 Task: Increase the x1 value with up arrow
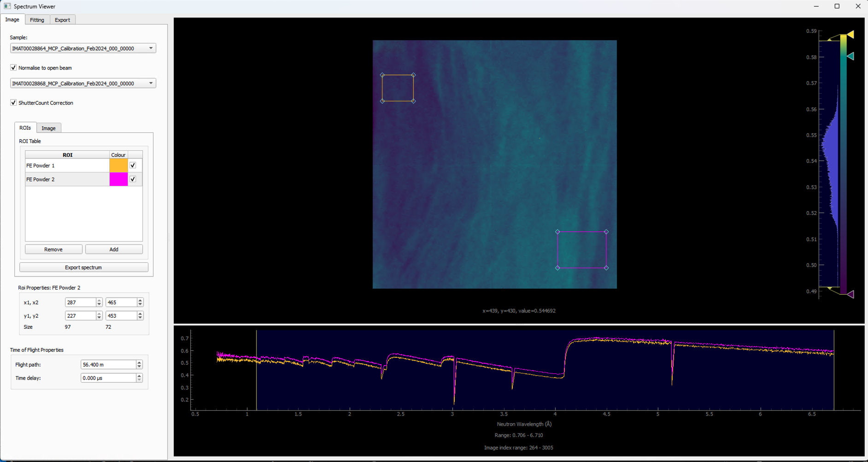coord(99,300)
